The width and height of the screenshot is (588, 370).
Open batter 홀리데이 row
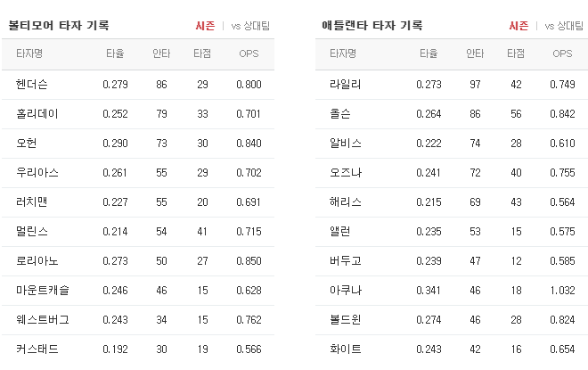point(138,114)
